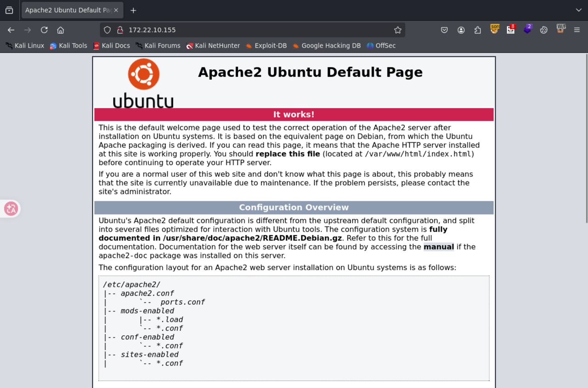Open the Extensions puzzle icon
This screenshot has height=388, width=588.
[x=478, y=30]
